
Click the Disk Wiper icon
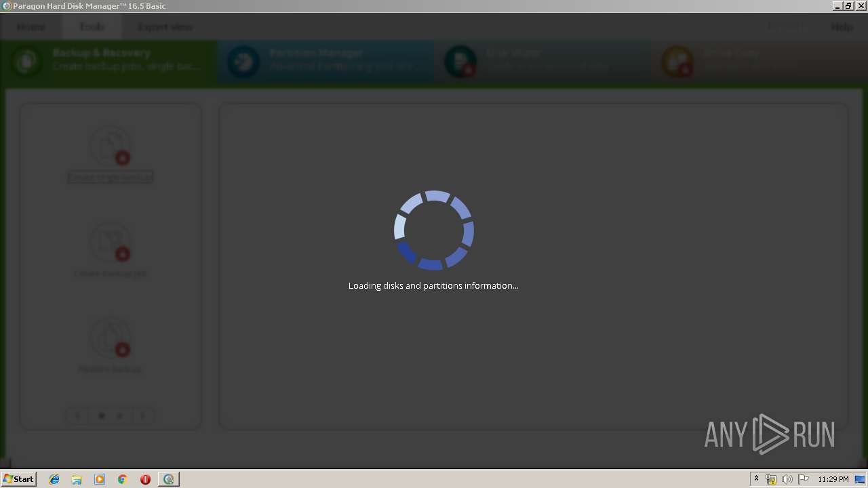(x=460, y=62)
